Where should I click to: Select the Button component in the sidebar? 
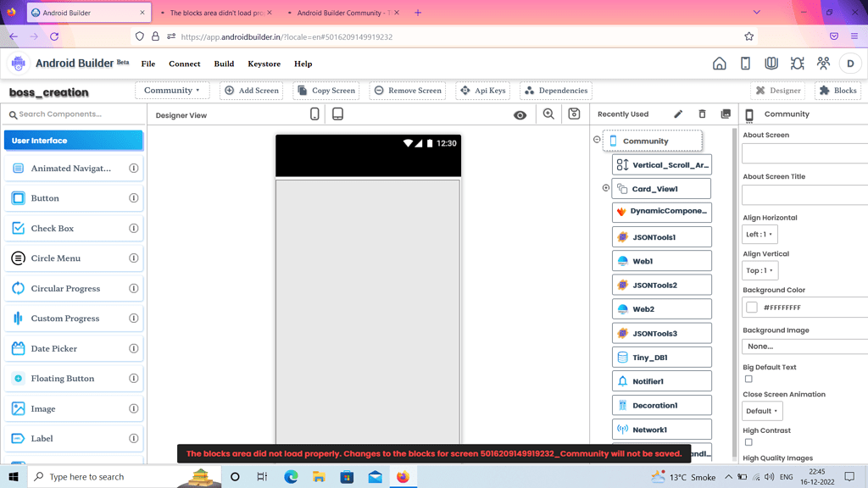click(74, 197)
